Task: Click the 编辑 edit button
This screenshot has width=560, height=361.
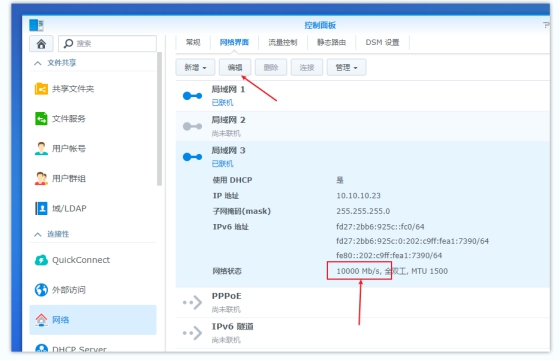Action: (x=235, y=67)
